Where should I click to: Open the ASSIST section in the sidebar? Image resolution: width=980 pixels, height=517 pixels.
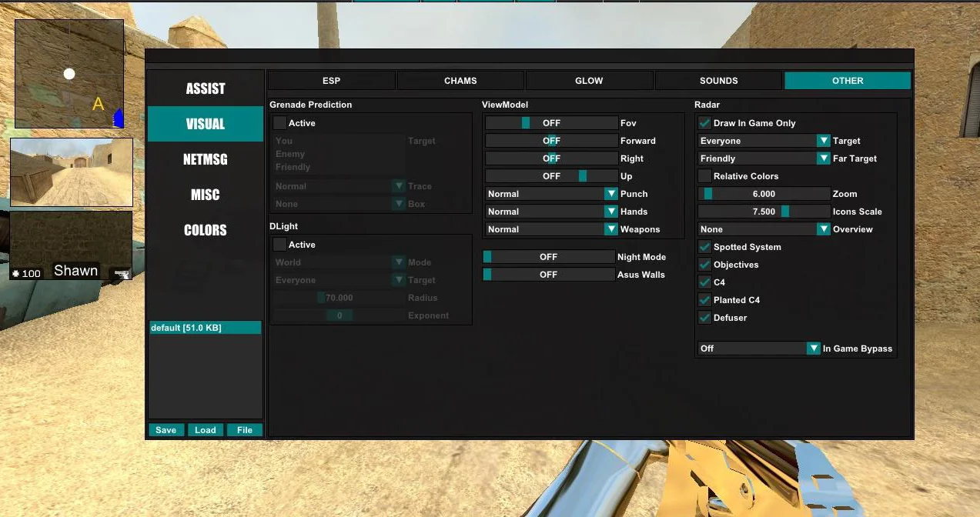point(205,88)
